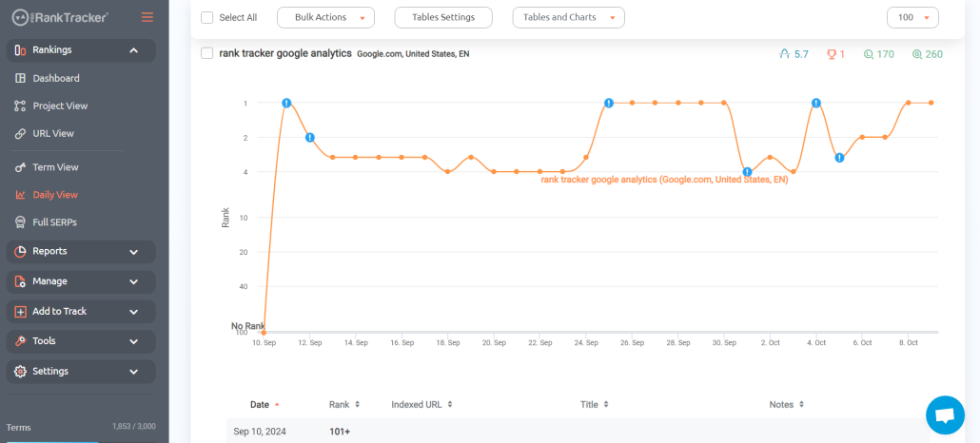Toggle the hamburger menu icon
This screenshot has height=443, width=980.
coord(147,17)
